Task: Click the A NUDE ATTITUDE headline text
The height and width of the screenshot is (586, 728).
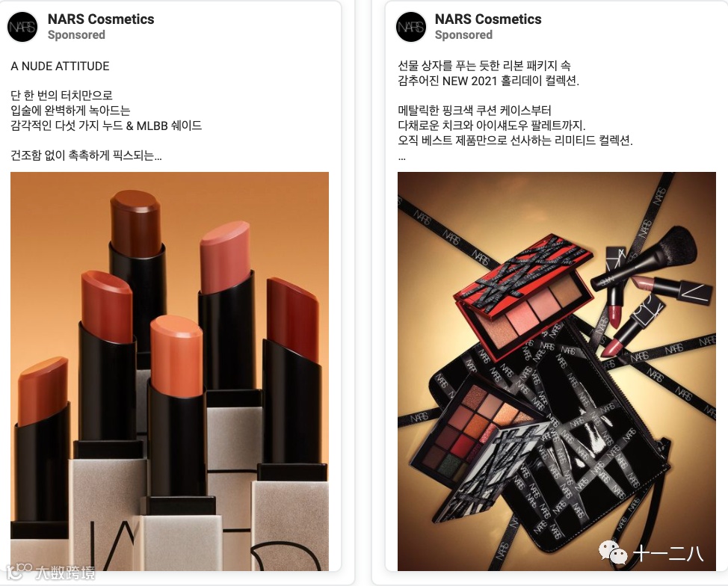Action: coord(60,66)
